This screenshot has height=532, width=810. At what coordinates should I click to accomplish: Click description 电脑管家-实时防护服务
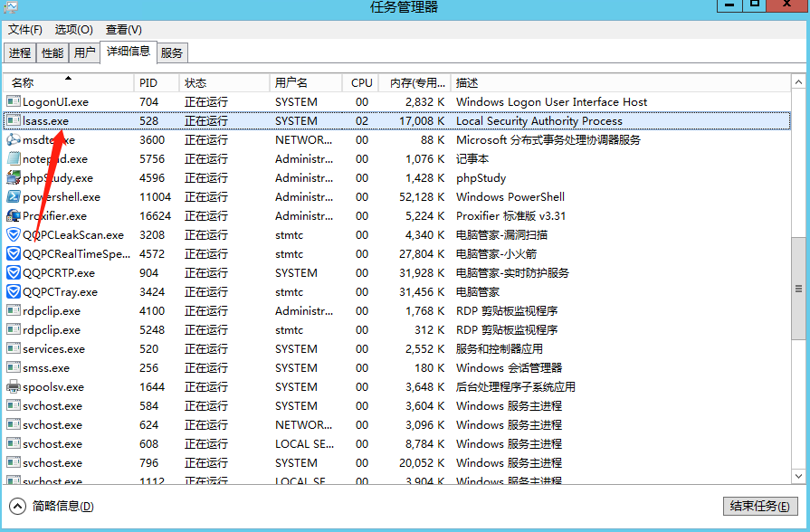coord(512,272)
